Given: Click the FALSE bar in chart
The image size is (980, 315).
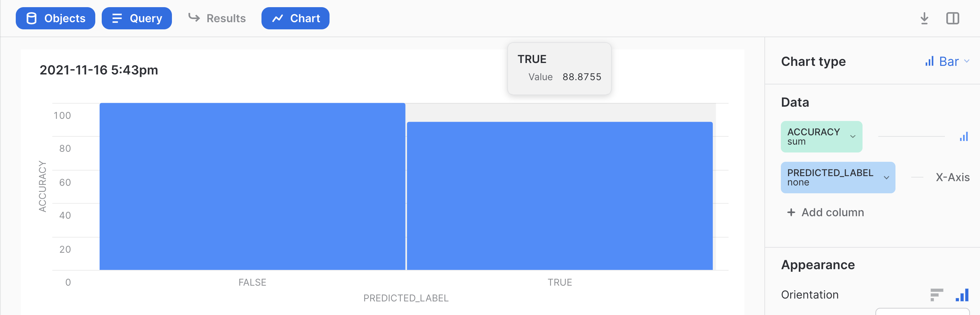Looking at the screenshot, I should click(x=252, y=186).
